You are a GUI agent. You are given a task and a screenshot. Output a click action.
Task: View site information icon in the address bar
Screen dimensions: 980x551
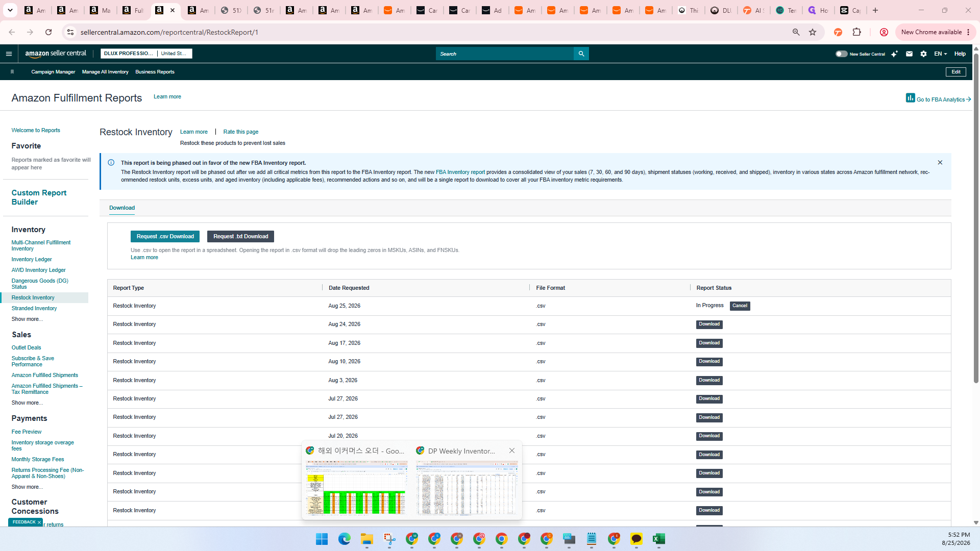70,32
